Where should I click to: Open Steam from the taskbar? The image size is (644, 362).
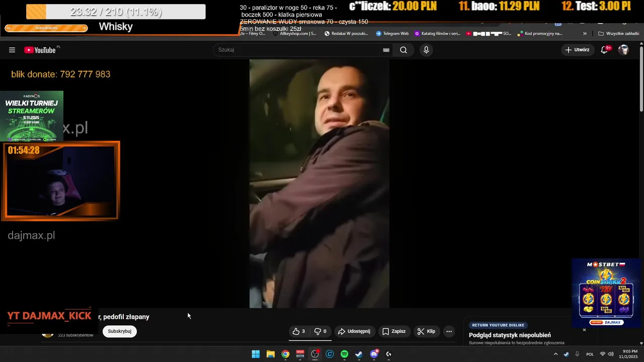[x=359, y=354]
